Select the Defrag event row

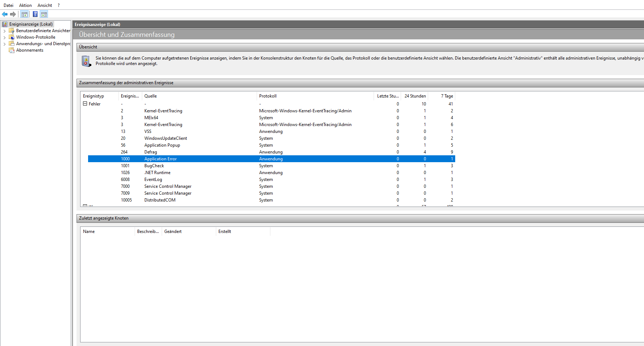pyautogui.click(x=271, y=152)
